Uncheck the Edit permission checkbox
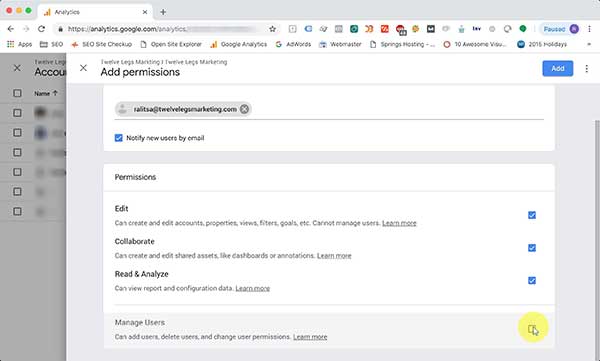Image resolution: width=600 pixels, height=361 pixels. (532, 215)
